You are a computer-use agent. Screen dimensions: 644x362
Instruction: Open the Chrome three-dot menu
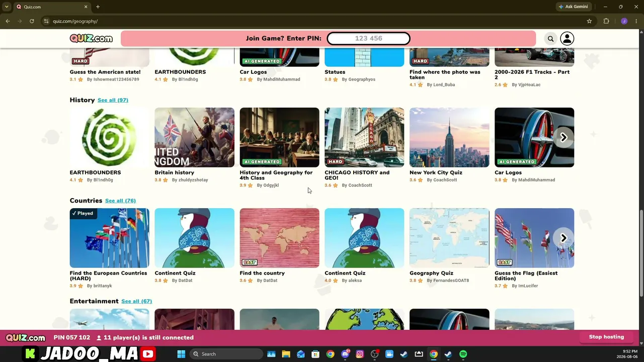[636, 21]
